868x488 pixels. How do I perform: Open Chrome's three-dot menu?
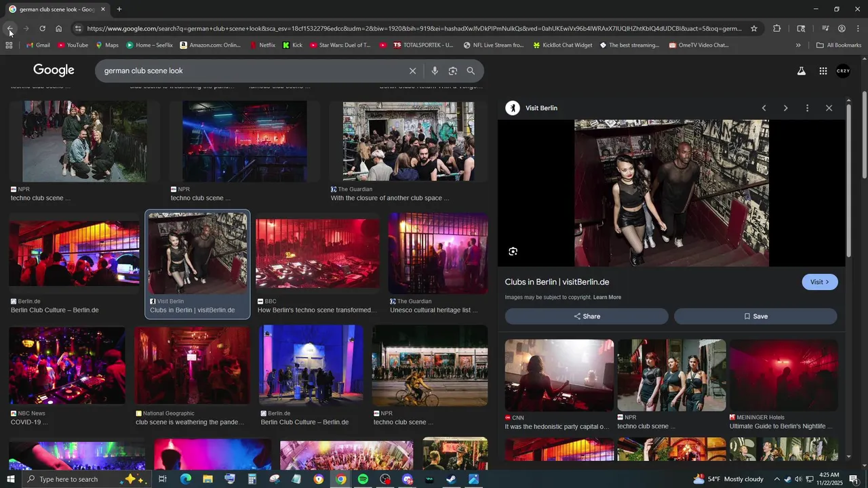coord(858,28)
